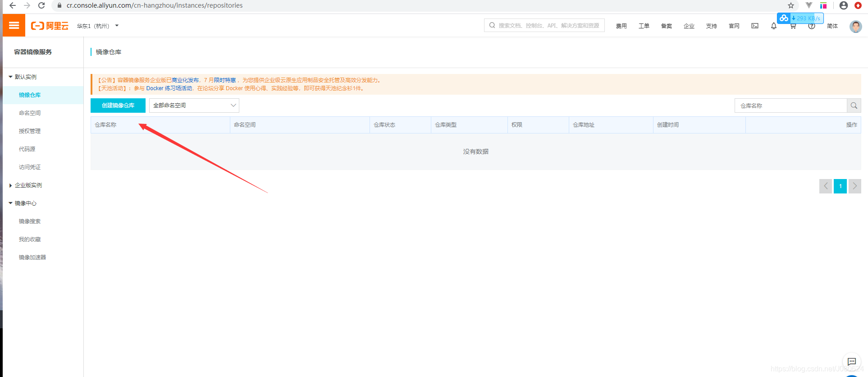Collapse the 默认实例 tree section
Viewport: 868px width, 377px height.
pos(23,77)
